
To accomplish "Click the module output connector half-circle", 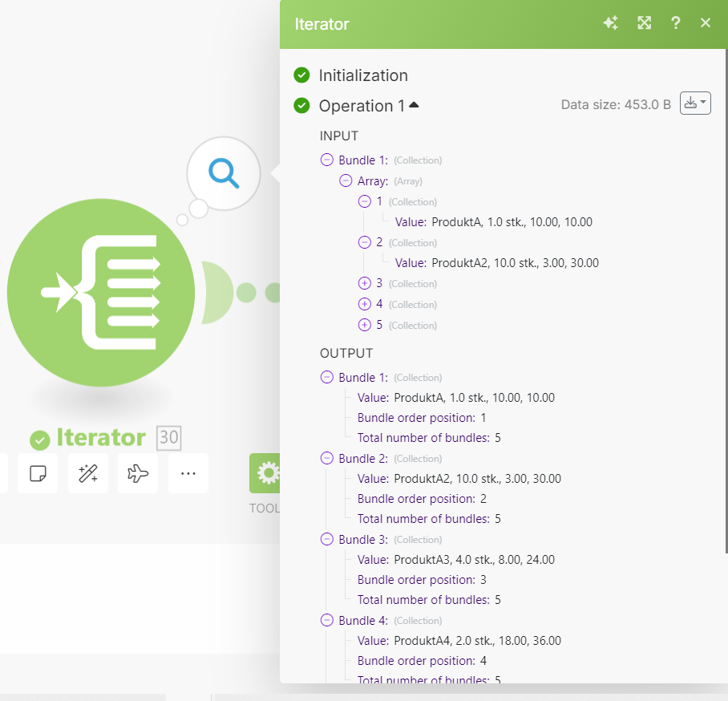I will coord(216,293).
